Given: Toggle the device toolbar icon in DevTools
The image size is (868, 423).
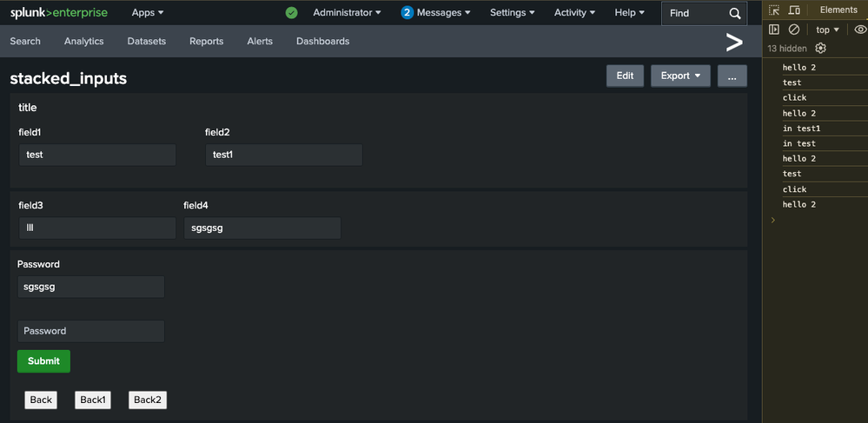Looking at the screenshot, I should click(794, 10).
